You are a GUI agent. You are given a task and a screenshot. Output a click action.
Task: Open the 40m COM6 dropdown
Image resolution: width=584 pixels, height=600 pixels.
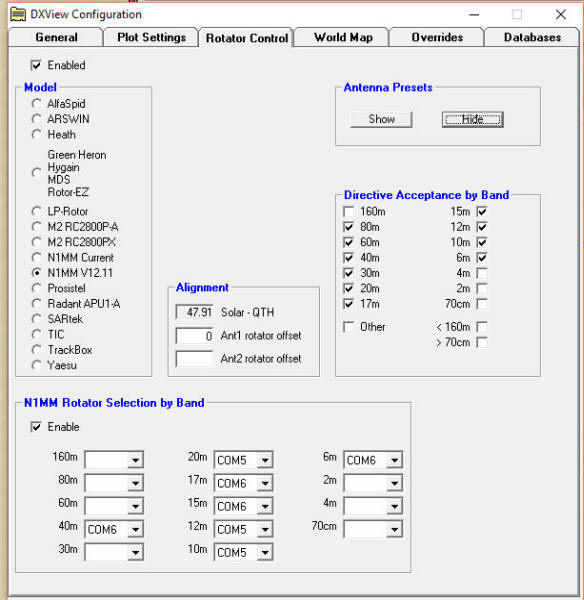[135, 529]
